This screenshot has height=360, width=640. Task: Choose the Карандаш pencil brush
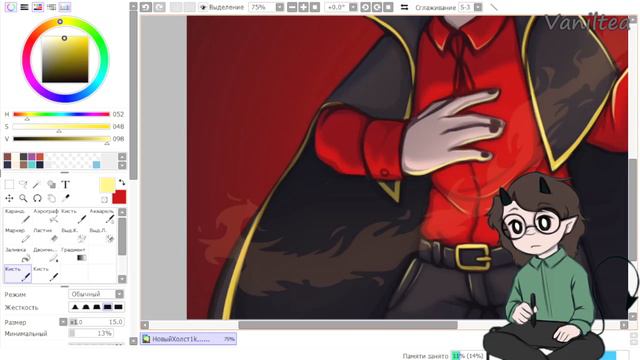(18, 216)
